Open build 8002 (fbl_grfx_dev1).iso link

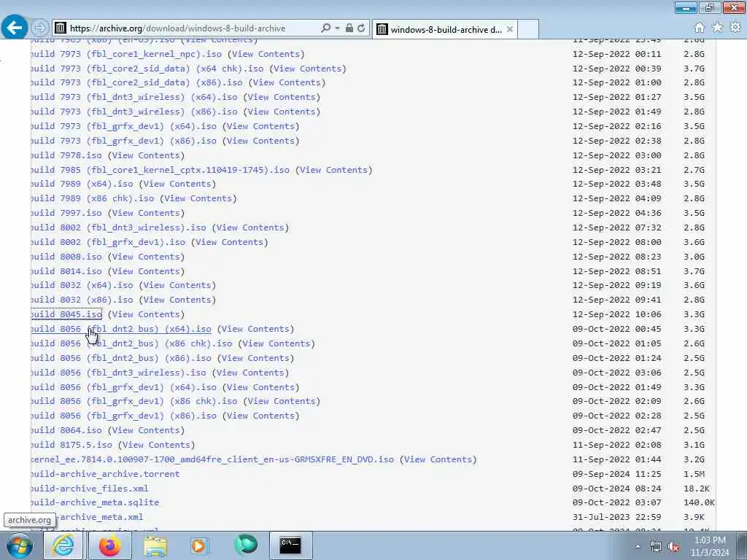tap(108, 242)
